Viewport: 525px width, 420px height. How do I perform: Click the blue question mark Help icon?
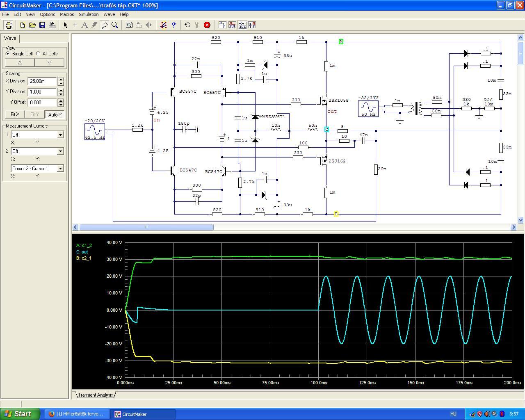tap(173, 25)
